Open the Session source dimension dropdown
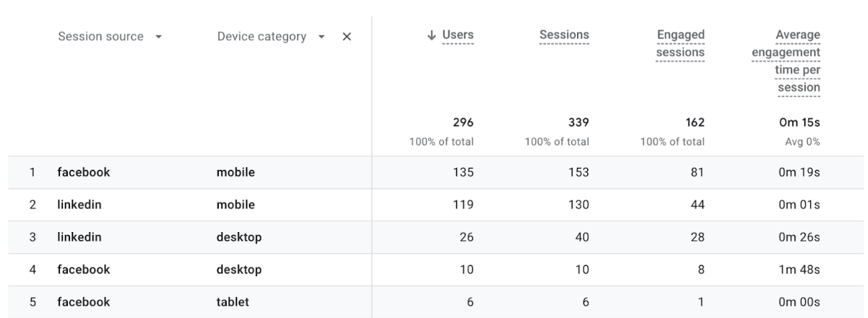Screen dimensions: 868x318 pyautogui.click(x=157, y=37)
